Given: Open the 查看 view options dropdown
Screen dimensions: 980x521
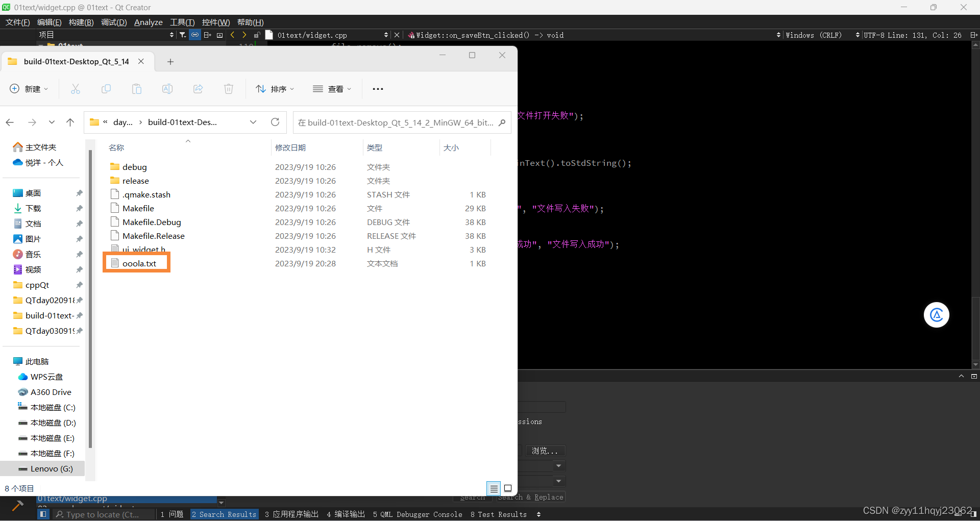Looking at the screenshot, I should [332, 88].
